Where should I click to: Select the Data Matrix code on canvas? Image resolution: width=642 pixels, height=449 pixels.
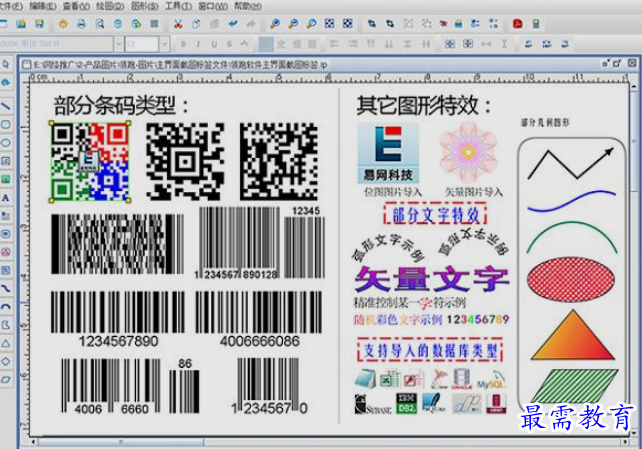coord(278,161)
